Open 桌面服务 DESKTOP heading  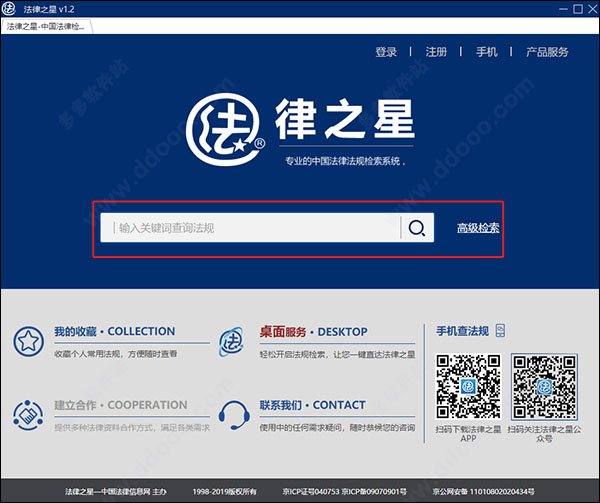point(313,332)
